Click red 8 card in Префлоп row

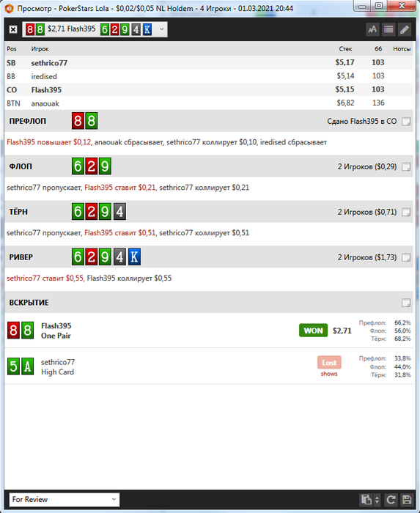click(x=78, y=121)
